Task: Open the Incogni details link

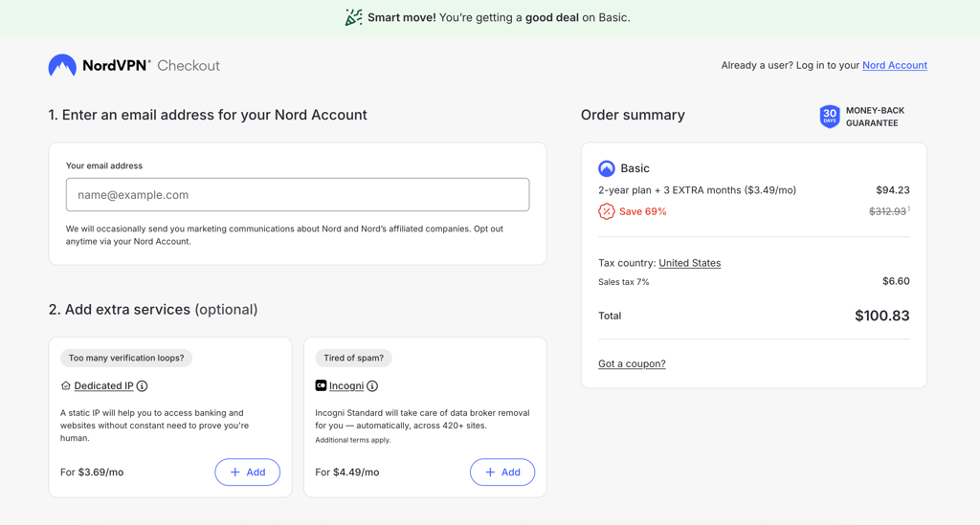Action: point(346,385)
